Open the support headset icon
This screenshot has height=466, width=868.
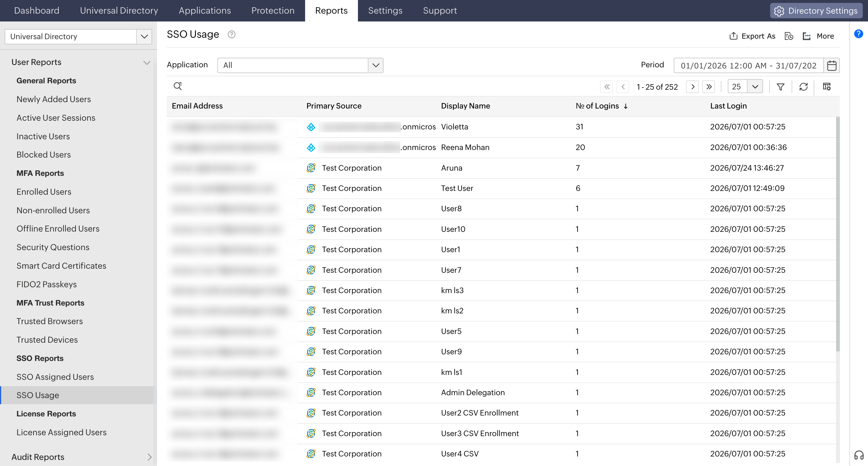pos(859,455)
